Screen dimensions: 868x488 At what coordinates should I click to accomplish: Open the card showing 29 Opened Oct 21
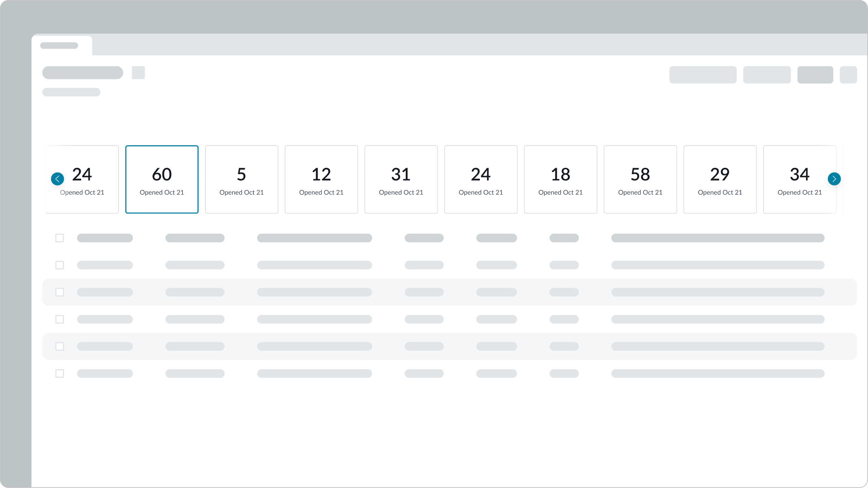(x=720, y=179)
